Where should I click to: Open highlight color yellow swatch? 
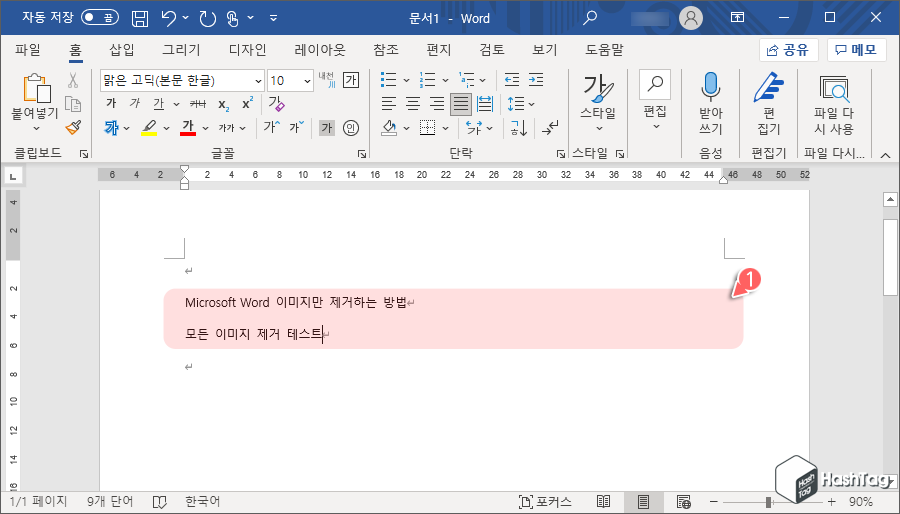(149, 128)
